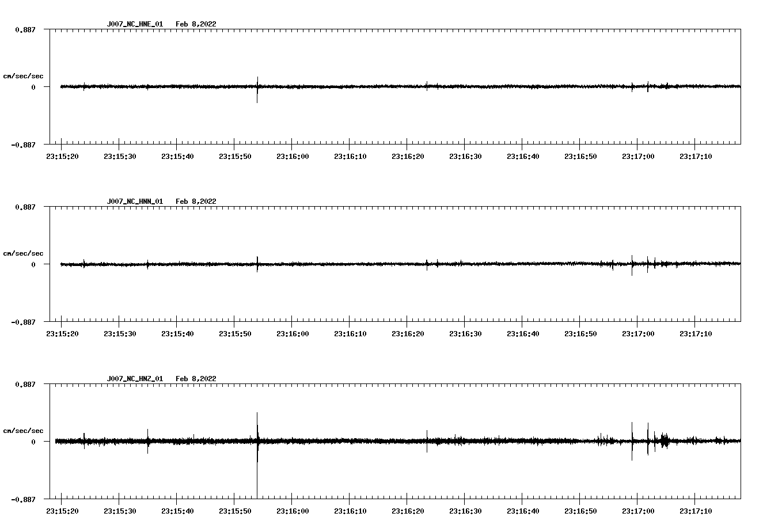Click the J007_NC_HNE_01 plot title
782x532 pixels.
click(x=135, y=24)
